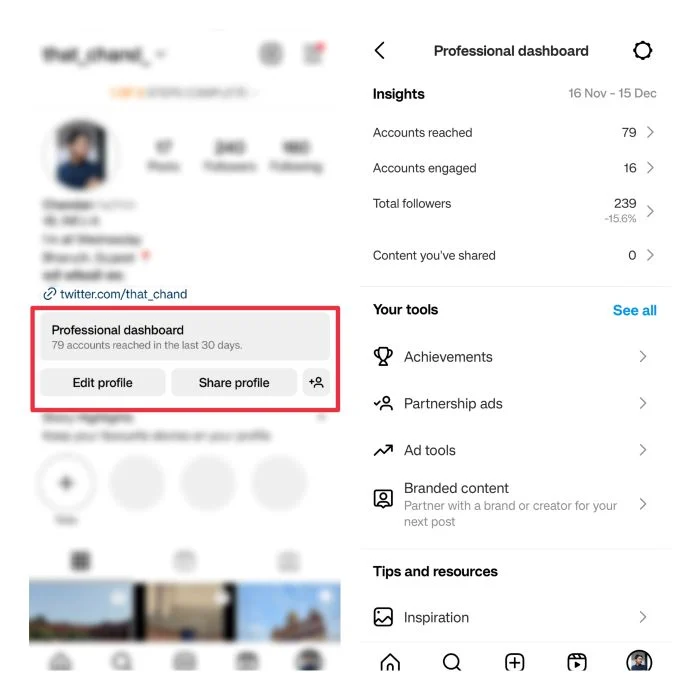Click the See all link
The height and width of the screenshot is (700, 700).
pyautogui.click(x=634, y=310)
